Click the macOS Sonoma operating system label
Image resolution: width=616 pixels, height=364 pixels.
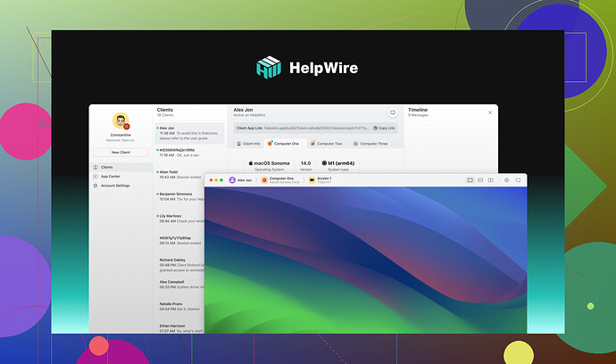(269, 163)
